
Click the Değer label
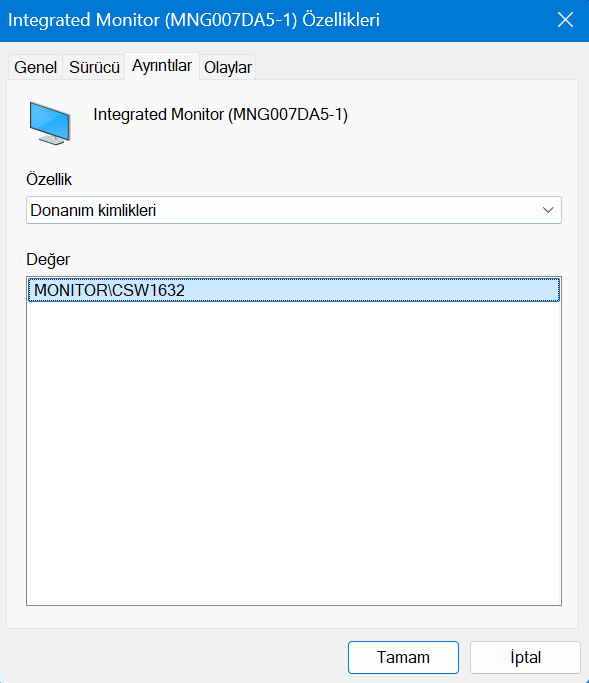tap(48, 260)
